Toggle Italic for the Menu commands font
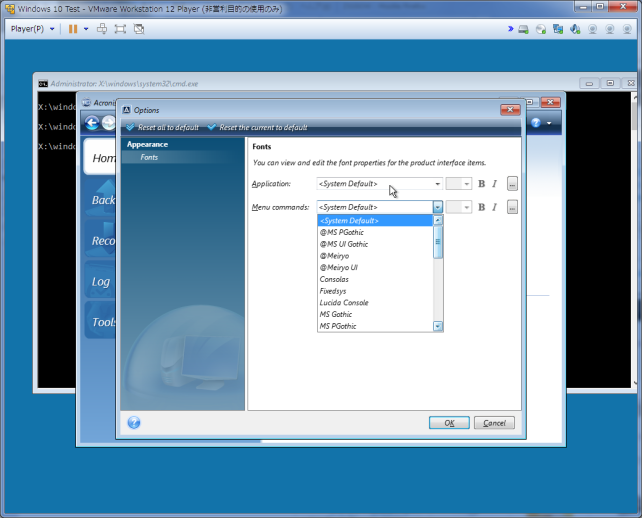The height and width of the screenshot is (518, 642). tap(495, 207)
